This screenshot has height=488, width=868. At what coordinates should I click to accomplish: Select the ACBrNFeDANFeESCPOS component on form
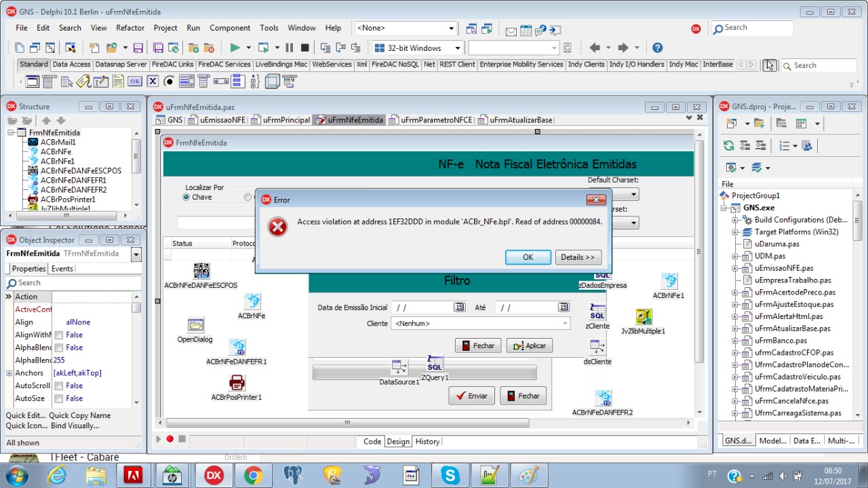click(201, 271)
